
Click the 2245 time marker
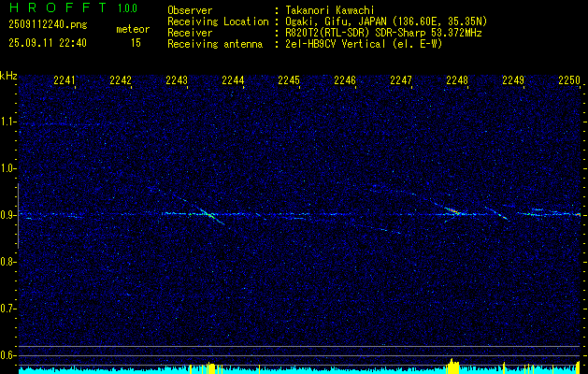(x=289, y=81)
